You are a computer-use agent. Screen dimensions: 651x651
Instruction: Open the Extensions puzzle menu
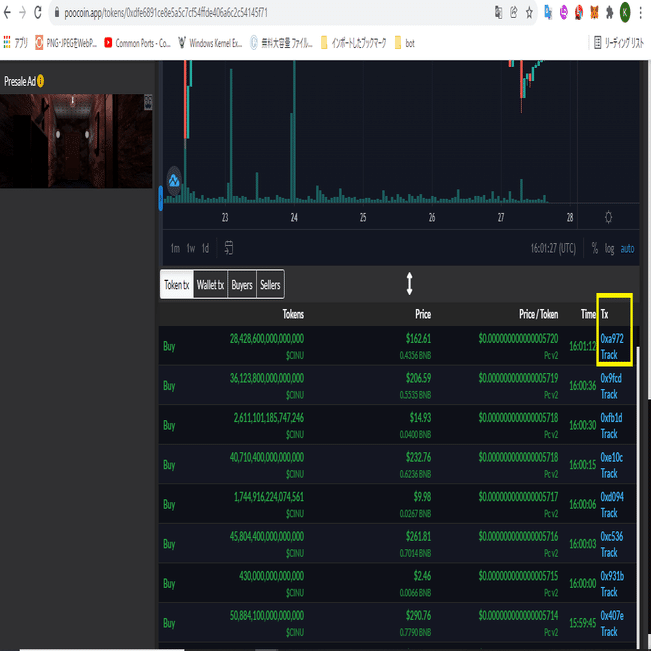tap(609, 13)
